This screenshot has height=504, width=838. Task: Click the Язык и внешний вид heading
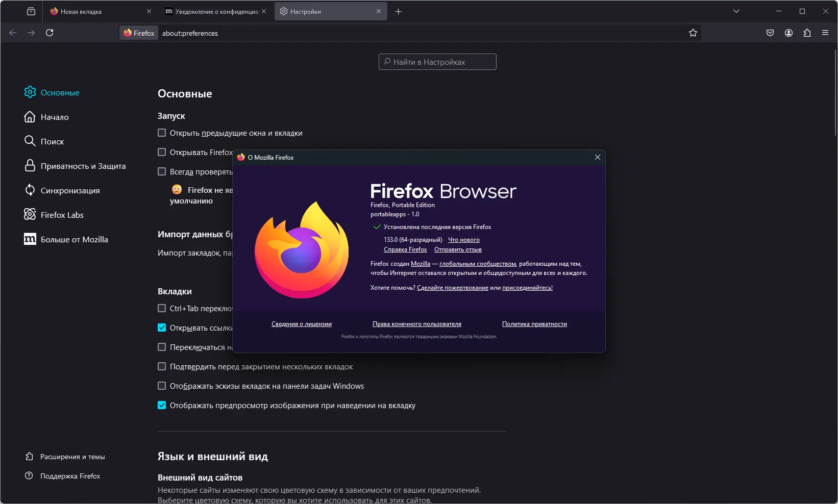[213, 457]
